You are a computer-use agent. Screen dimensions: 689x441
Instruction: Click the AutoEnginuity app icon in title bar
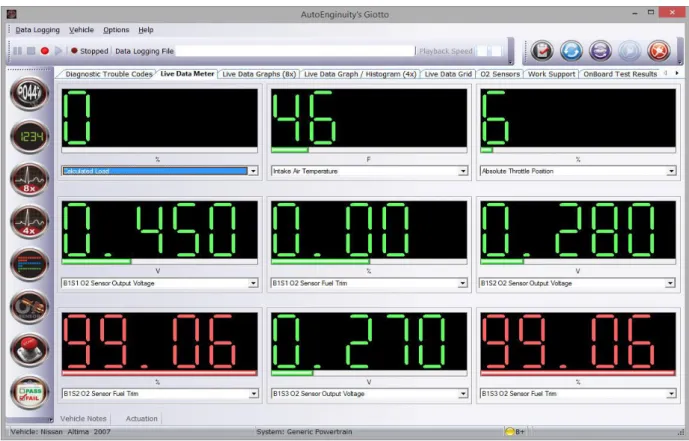[x=12, y=14]
